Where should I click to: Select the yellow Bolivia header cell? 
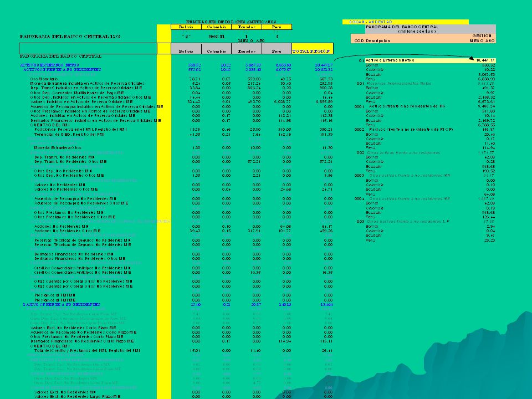point(186,27)
